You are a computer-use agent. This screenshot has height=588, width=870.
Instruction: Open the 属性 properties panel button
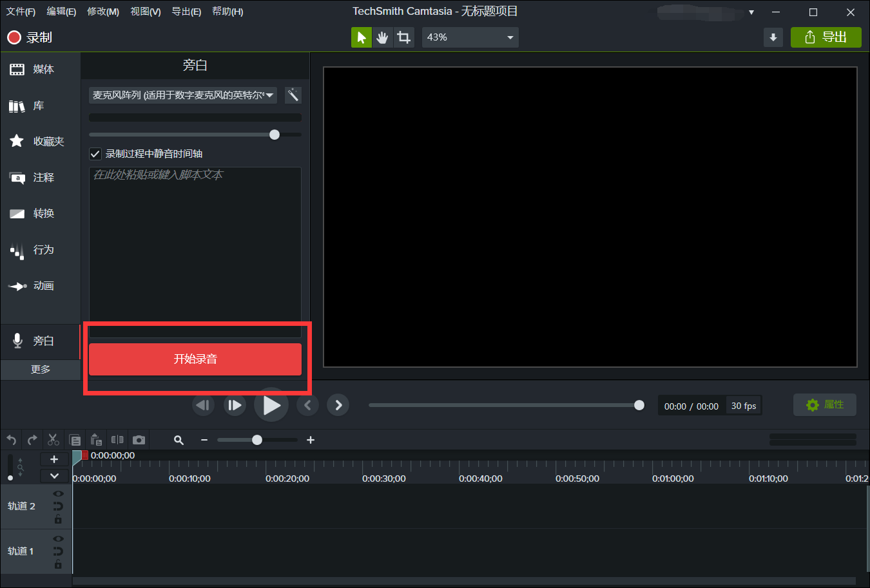click(x=825, y=404)
